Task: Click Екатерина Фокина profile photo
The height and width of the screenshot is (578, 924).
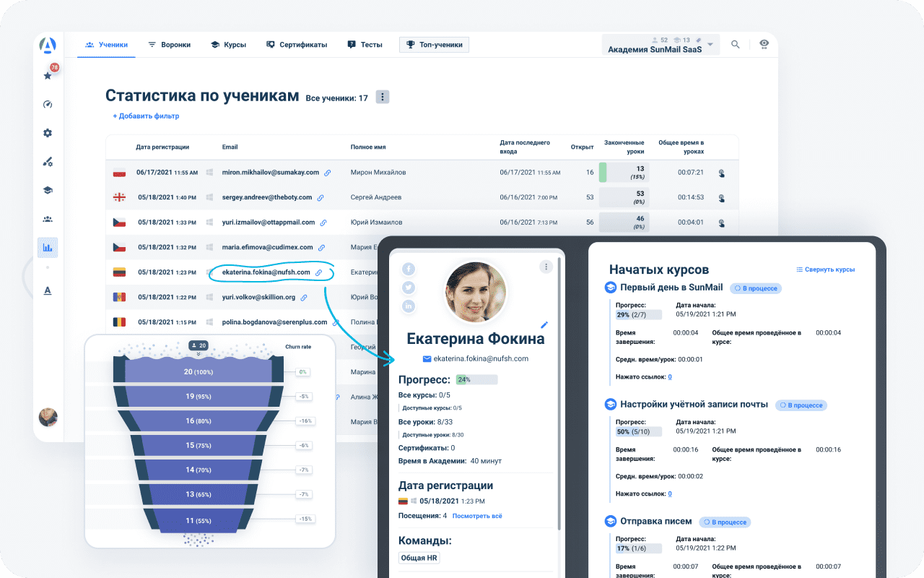Action: click(476, 292)
